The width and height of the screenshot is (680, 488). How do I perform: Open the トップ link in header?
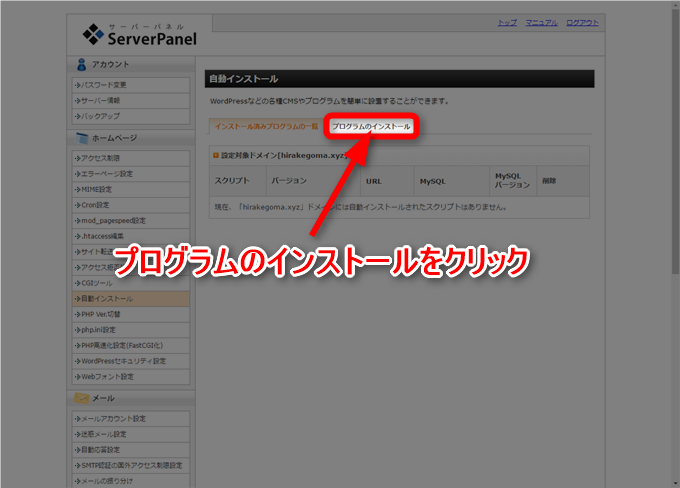pos(507,23)
